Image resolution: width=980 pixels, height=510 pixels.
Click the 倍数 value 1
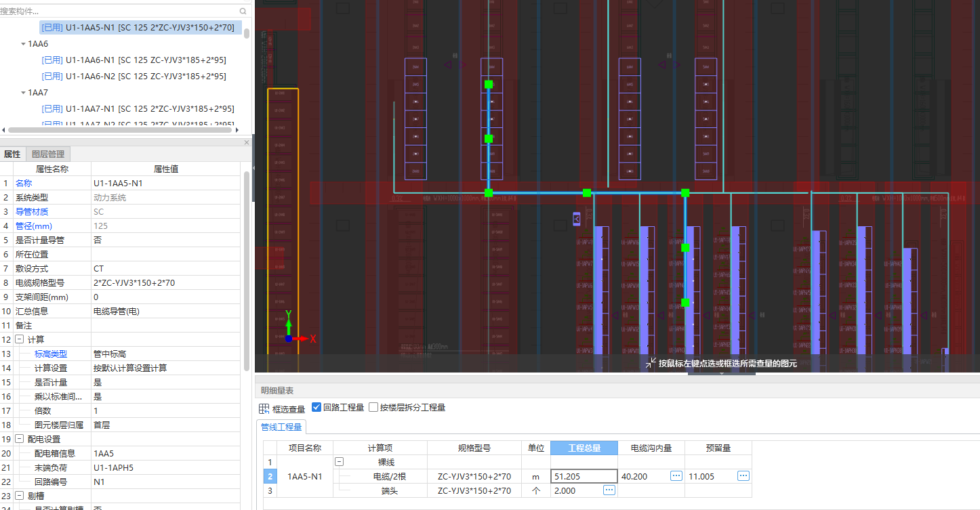[165, 410]
